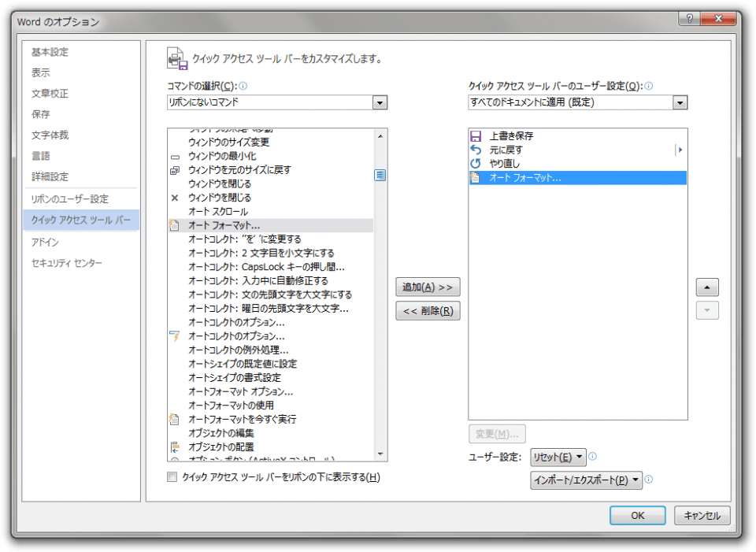Click the undo icon beside 元に戻す
756x552 pixels.
[476, 150]
